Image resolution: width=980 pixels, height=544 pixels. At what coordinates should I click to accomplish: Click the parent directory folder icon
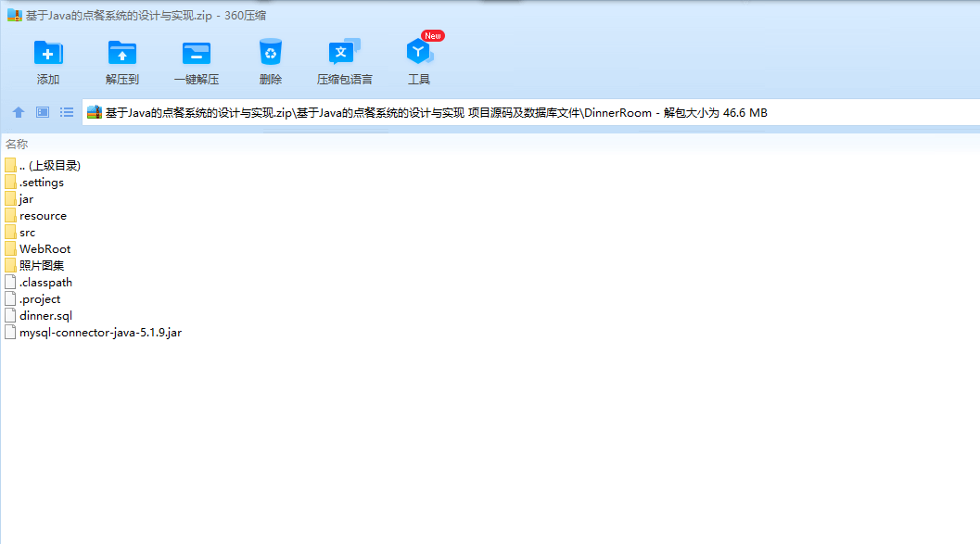(x=10, y=166)
